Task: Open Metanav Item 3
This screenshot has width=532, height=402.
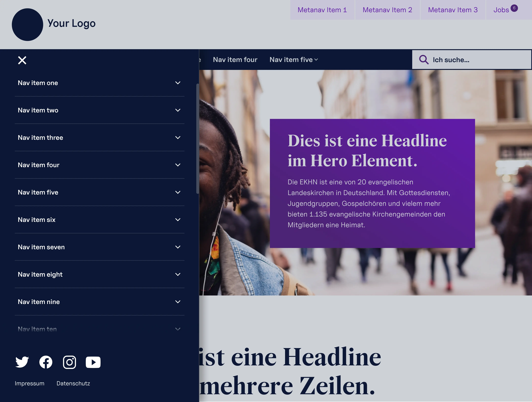Action: tap(453, 10)
